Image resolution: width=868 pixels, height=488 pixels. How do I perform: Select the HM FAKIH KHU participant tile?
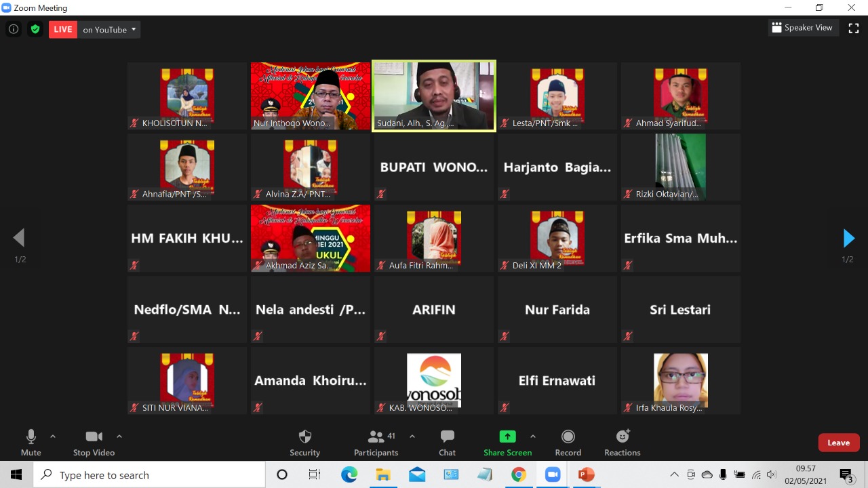[x=187, y=238]
